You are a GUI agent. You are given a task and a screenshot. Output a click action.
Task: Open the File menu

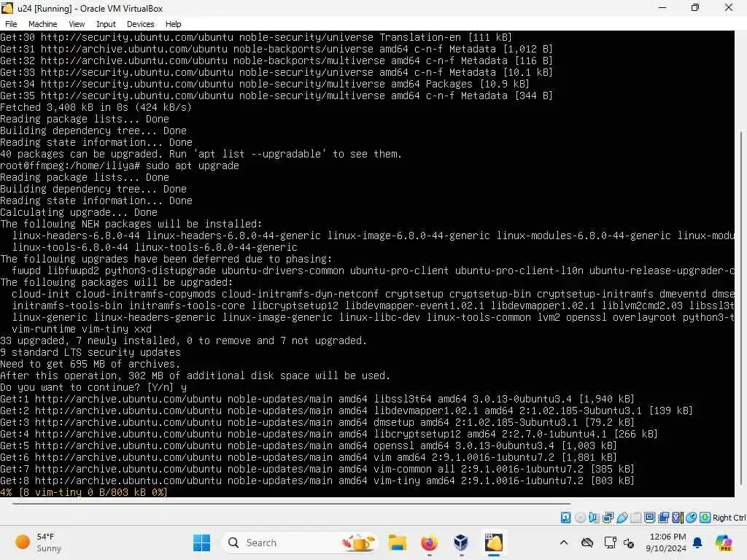tap(11, 24)
